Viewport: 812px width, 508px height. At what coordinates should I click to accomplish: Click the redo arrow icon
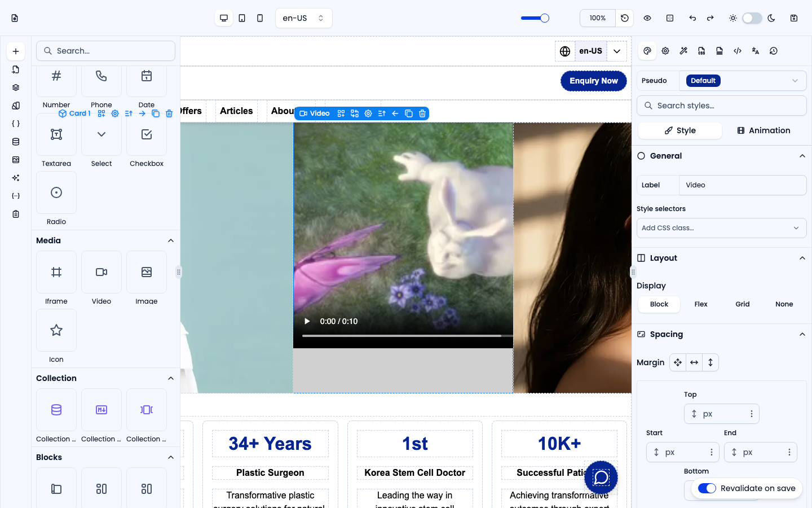(710, 18)
